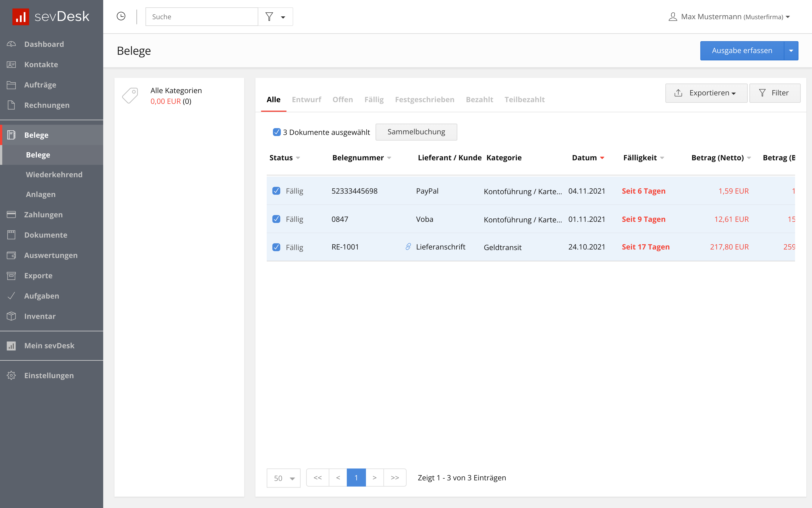Screen dimensions: 812x508
Task: Click the Kontakte card icon
Action: [11, 65]
